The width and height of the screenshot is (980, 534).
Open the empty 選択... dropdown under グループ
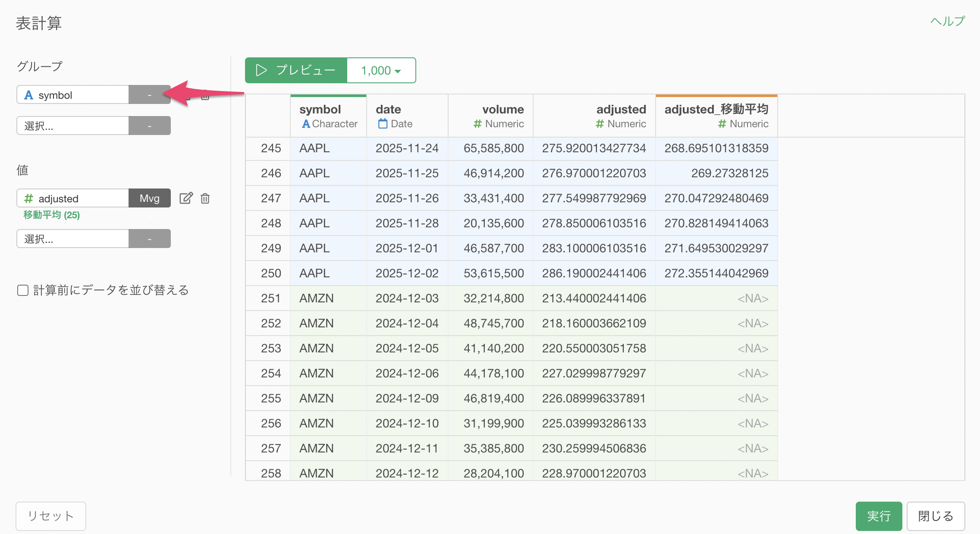[72, 126]
